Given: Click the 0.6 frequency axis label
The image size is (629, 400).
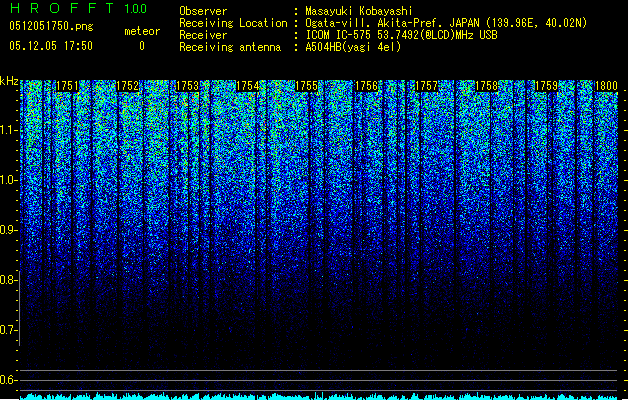Looking at the screenshot, I should [x=8, y=380].
